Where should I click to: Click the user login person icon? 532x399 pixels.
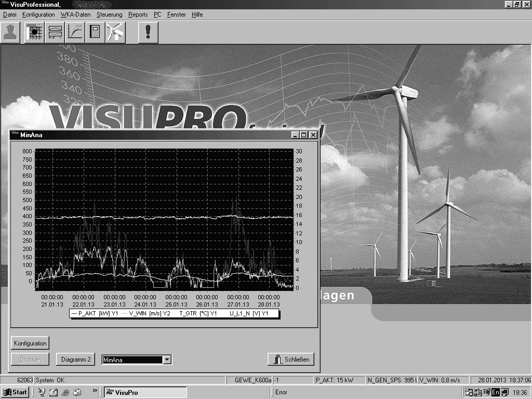tap(10, 33)
